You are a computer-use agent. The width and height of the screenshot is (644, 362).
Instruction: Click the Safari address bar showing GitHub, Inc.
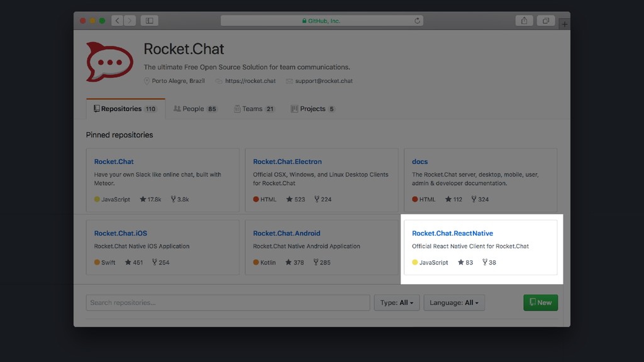[321, 21]
